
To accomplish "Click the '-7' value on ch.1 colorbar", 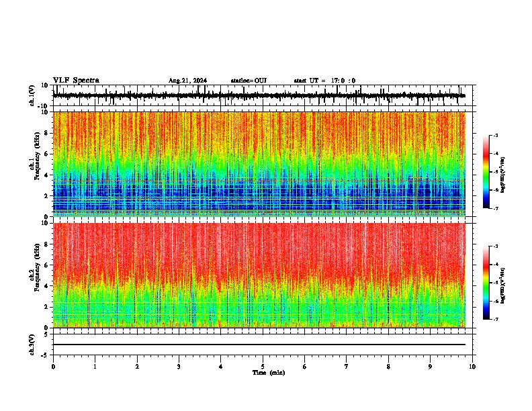I will [x=495, y=208].
